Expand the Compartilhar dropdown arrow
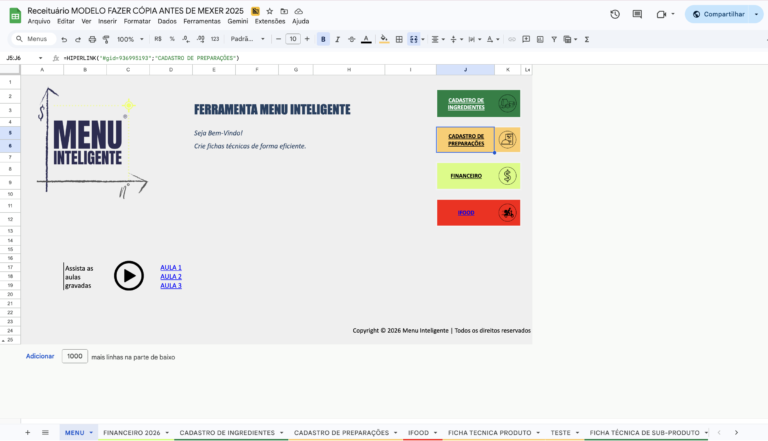 click(x=756, y=14)
